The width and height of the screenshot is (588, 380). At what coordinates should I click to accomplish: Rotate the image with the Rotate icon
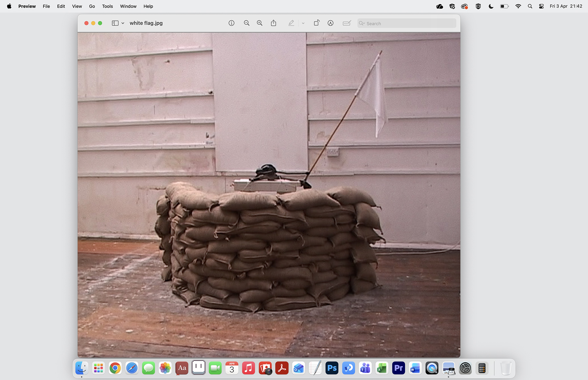tap(317, 23)
